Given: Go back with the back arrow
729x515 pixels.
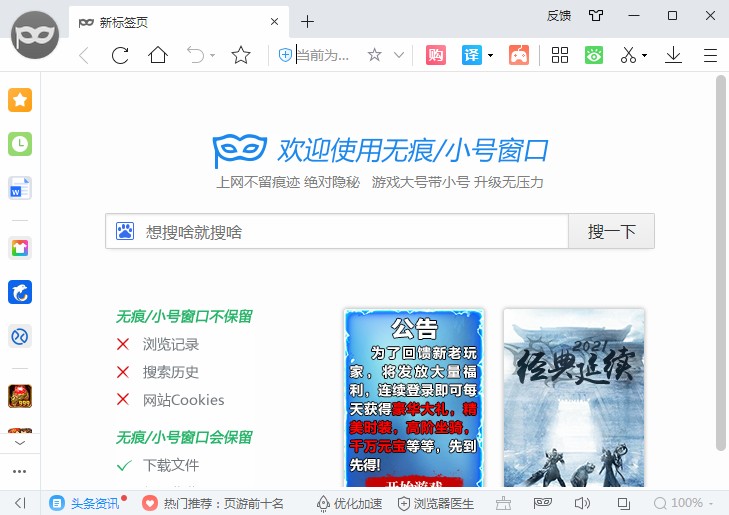Looking at the screenshot, I should point(84,56).
